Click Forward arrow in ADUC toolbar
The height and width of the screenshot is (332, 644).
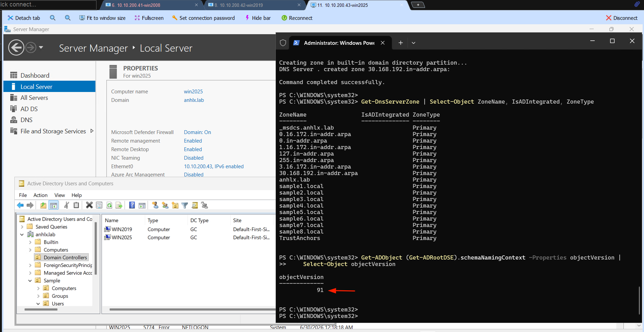30,205
